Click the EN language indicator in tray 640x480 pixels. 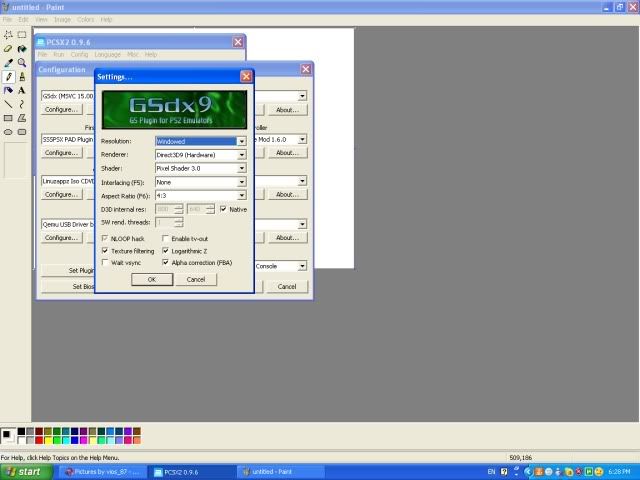click(491, 472)
